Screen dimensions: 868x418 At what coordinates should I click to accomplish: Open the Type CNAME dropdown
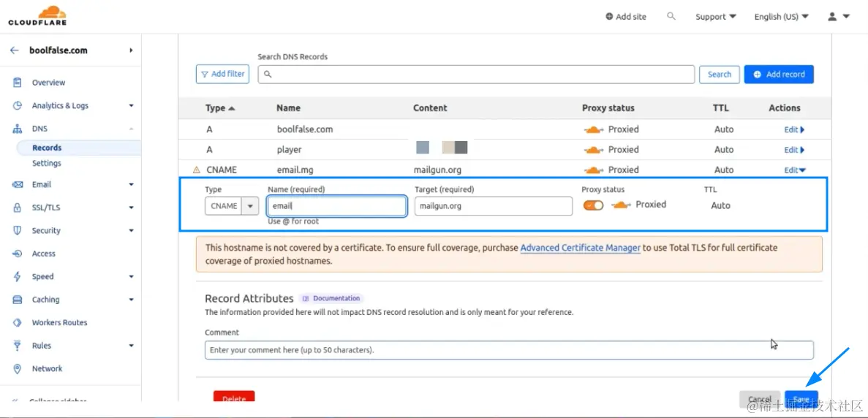232,205
